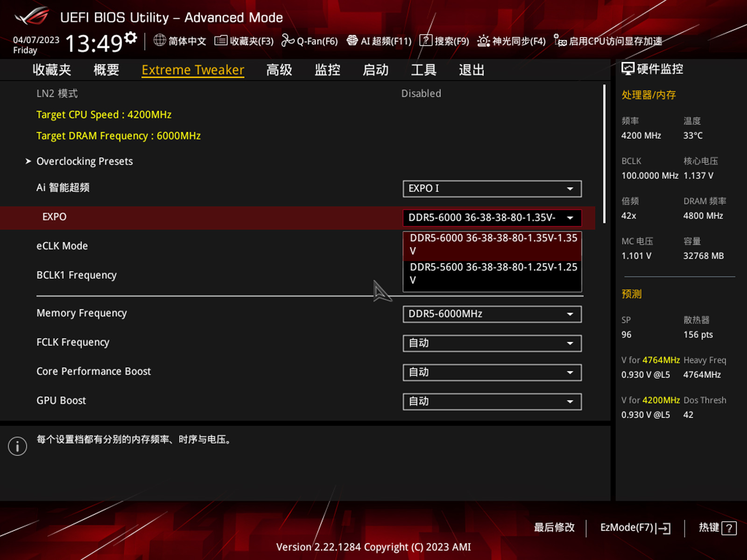Viewport: 747px width, 560px height.
Task: Open 搜索(F9) search question icon
Action: pyautogui.click(x=426, y=41)
